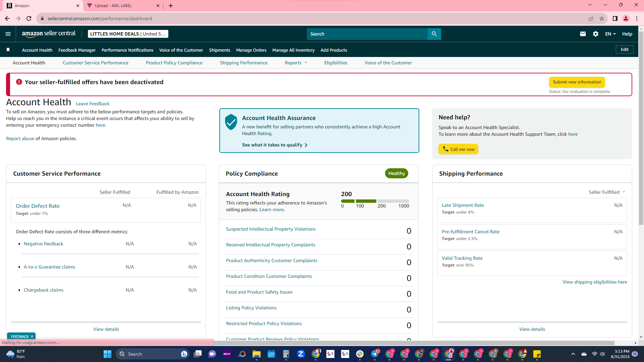This screenshot has width=644, height=362.
Task: Open Sticky Notes from the taskbar
Action: pyautogui.click(x=537, y=354)
